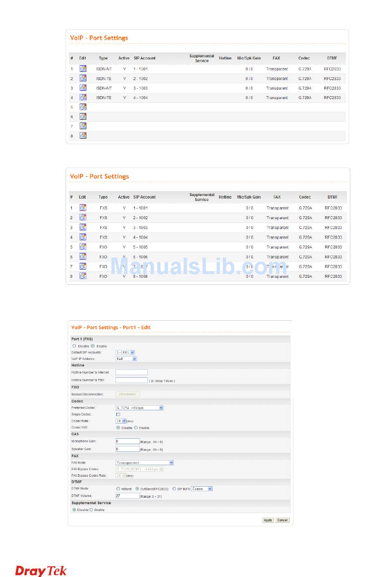Open FAX Mode Transparent dropdown

[x=144, y=463]
